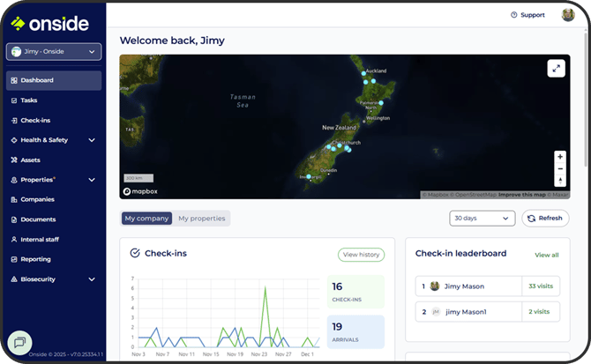Click View history for Check-ins
591x364 pixels.
(361, 255)
